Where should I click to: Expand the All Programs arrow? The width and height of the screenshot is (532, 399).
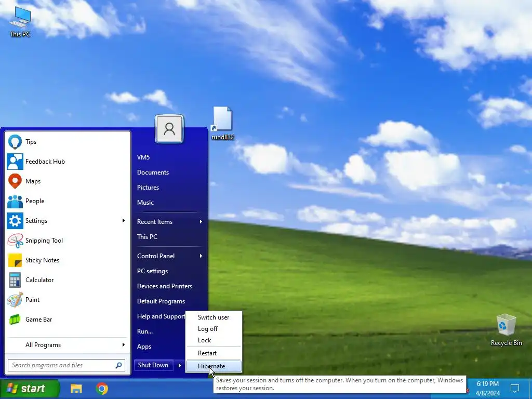124,345
